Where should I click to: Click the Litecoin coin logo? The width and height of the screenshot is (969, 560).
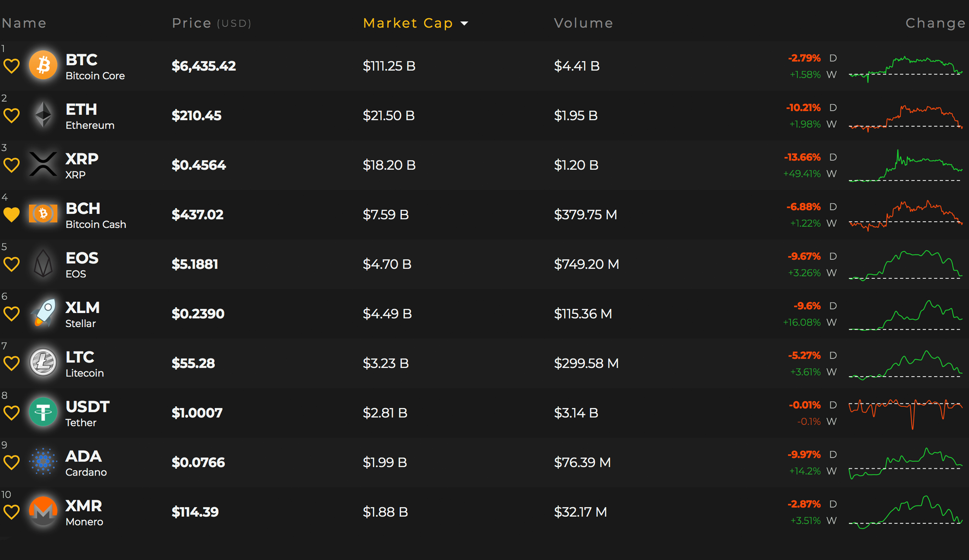[43, 362]
